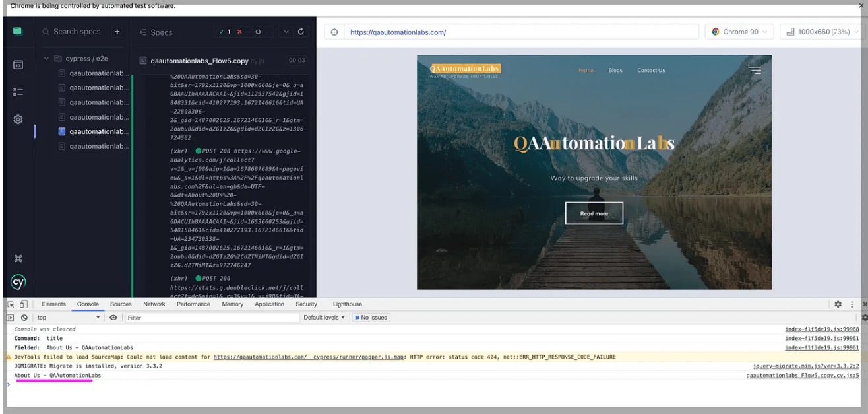Open the Contact Us navigation link
Image resolution: width=868 pixels, height=414 pixels.
point(651,70)
